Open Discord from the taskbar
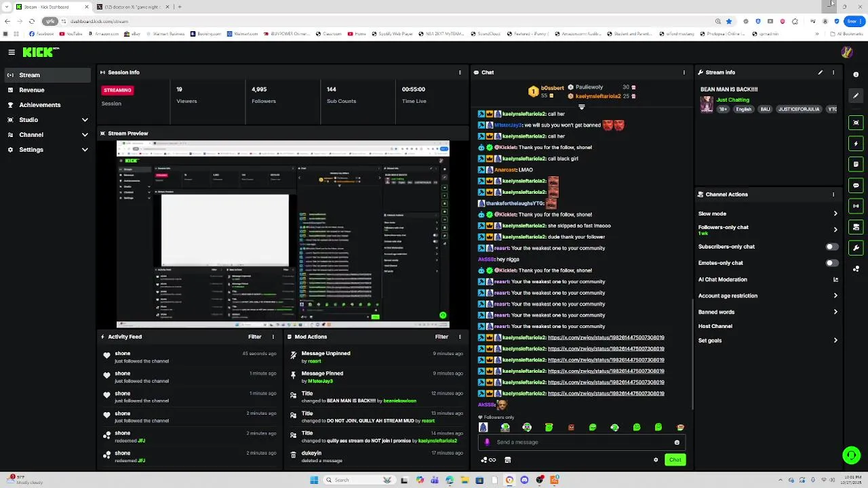 pyautogui.click(x=524, y=480)
